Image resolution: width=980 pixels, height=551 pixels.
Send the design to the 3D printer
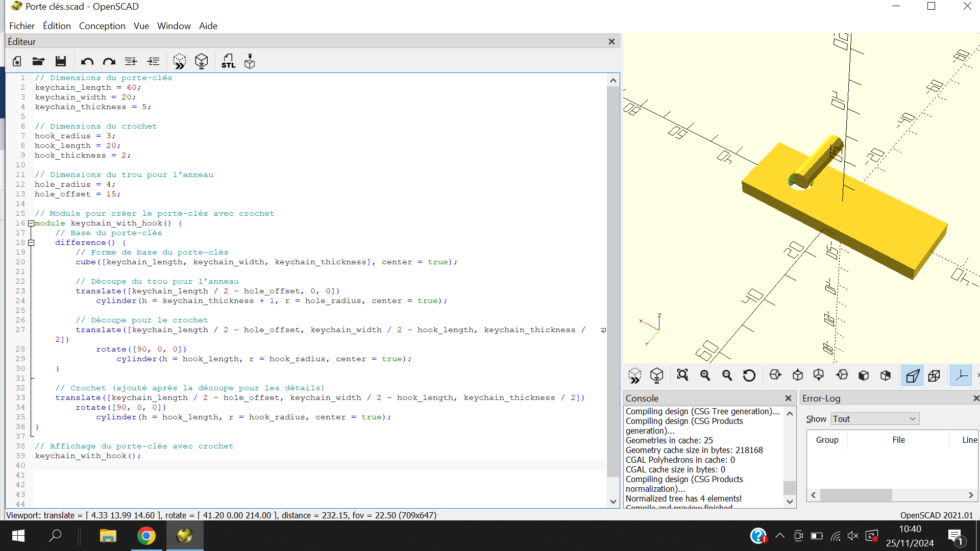click(x=250, y=61)
